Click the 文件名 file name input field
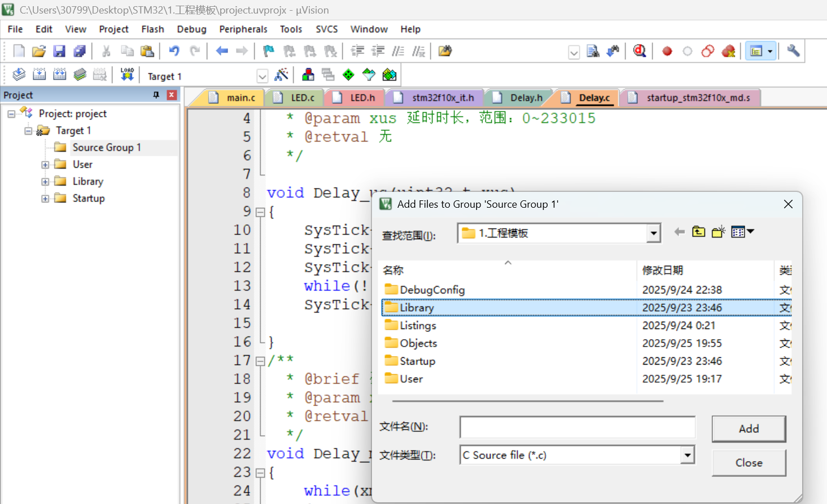Viewport: 827px width, 504px height. pos(577,427)
